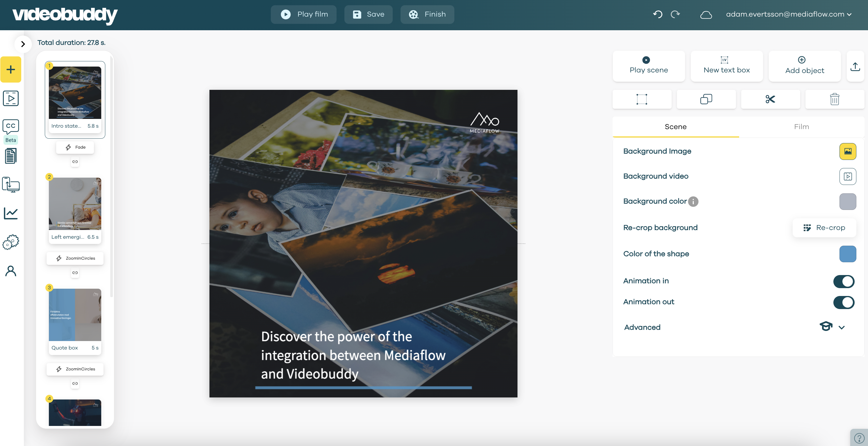Click the undo arrow icon

(x=658, y=14)
